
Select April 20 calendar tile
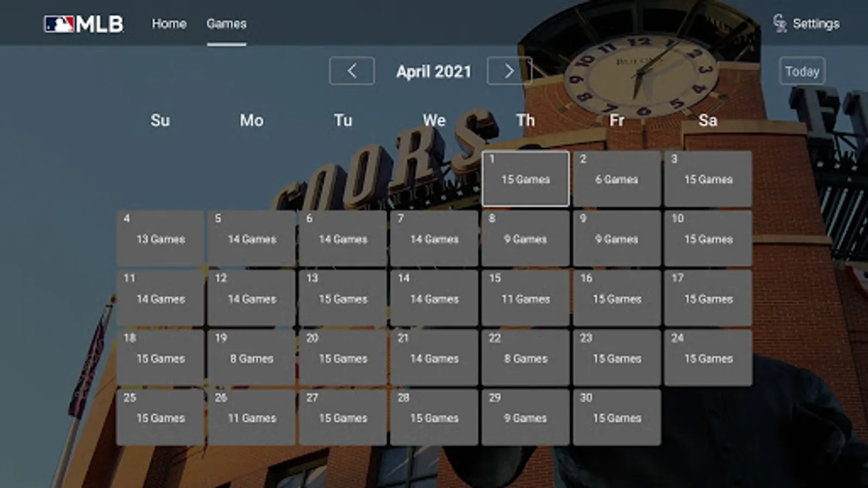pos(343,358)
